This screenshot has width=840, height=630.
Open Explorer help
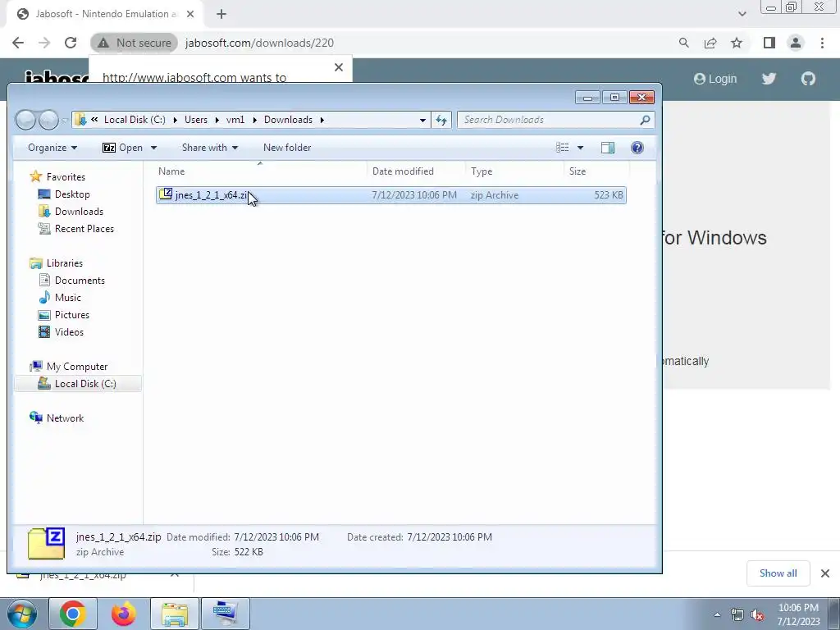(637, 148)
